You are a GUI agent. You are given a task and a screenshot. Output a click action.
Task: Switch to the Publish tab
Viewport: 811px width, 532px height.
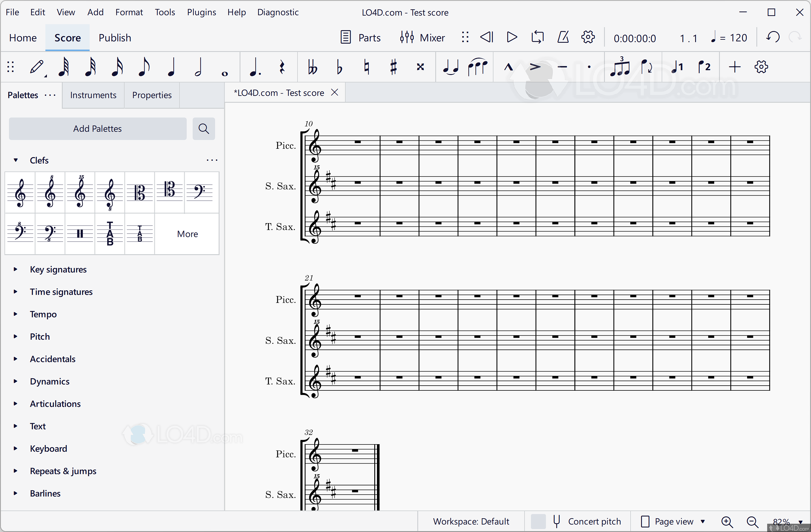[x=114, y=38]
